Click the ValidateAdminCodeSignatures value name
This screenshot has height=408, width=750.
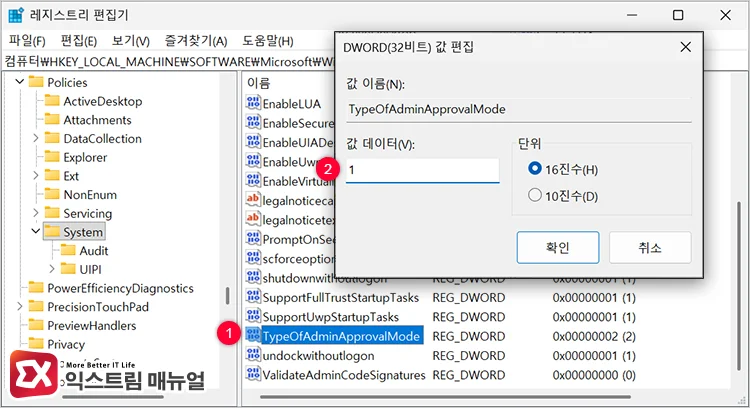click(x=344, y=375)
